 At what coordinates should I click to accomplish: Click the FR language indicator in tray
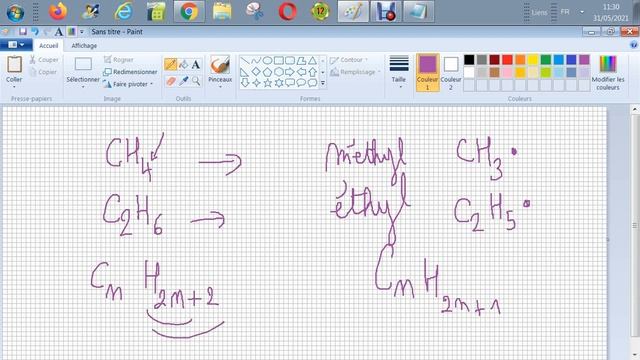pyautogui.click(x=565, y=12)
